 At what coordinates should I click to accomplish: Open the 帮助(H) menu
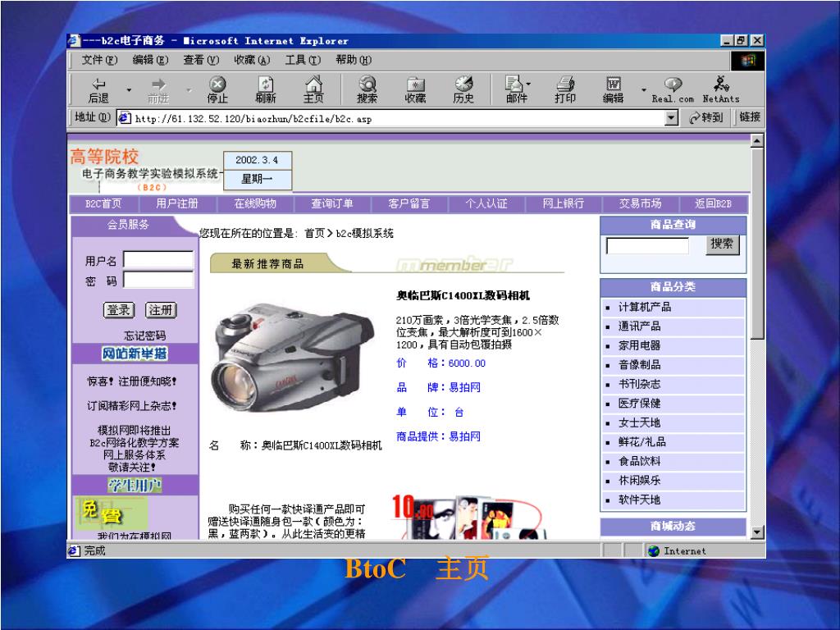coord(353,60)
